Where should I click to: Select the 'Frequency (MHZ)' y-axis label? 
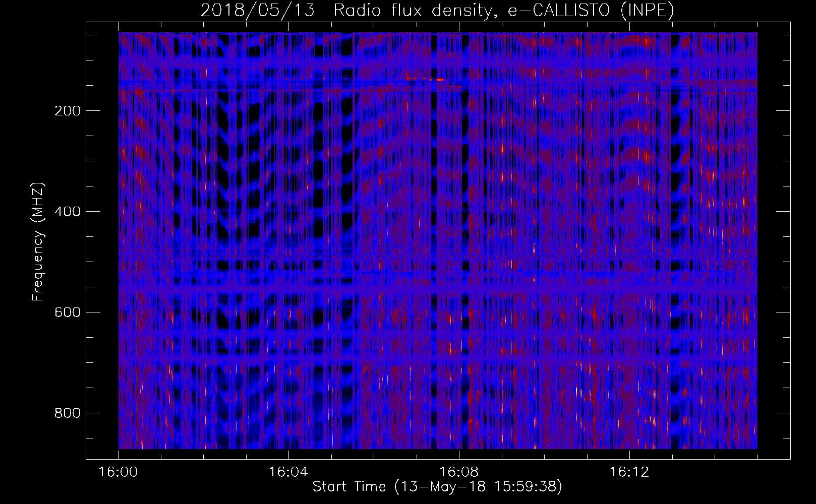[38, 242]
